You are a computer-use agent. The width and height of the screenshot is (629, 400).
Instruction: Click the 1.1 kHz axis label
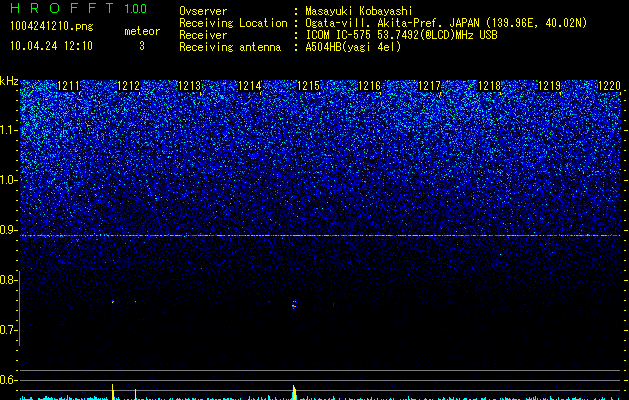(9, 130)
